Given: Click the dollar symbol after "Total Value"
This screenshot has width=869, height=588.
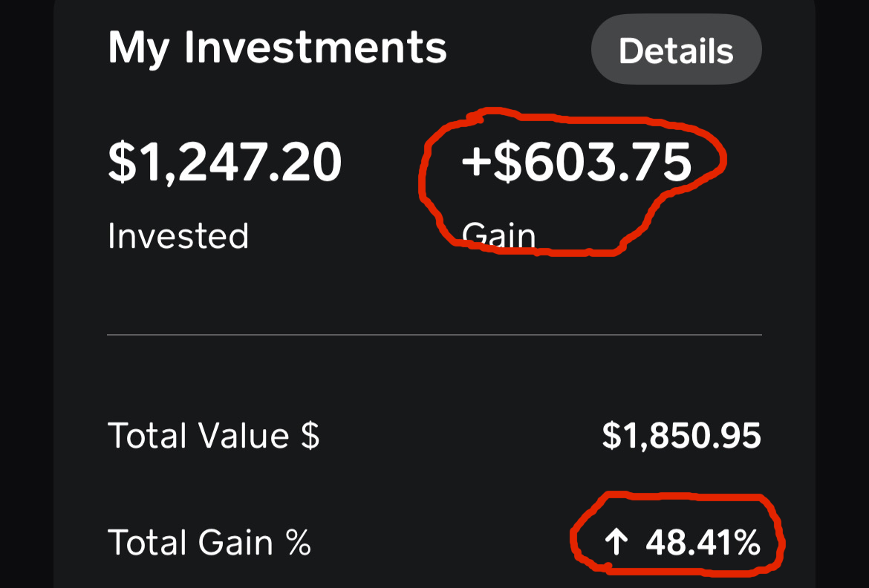Looking at the screenshot, I should (310, 436).
